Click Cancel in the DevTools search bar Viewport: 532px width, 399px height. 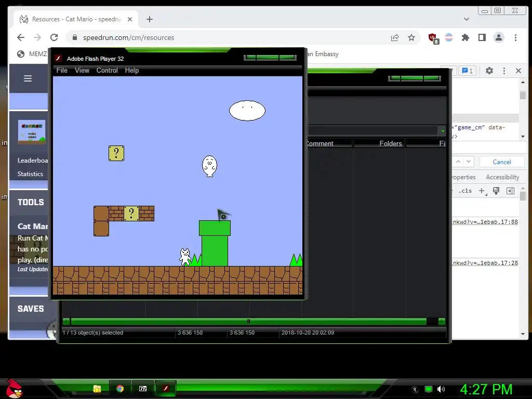(501, 162)
